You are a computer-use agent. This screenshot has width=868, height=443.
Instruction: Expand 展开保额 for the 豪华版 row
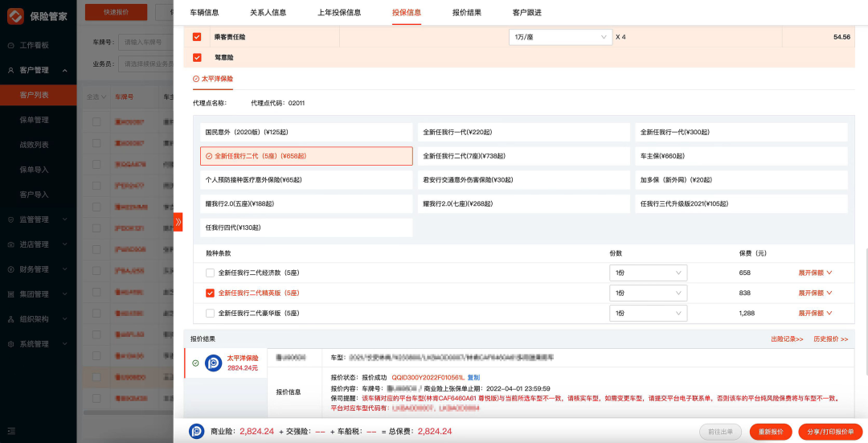click(814, 313)
